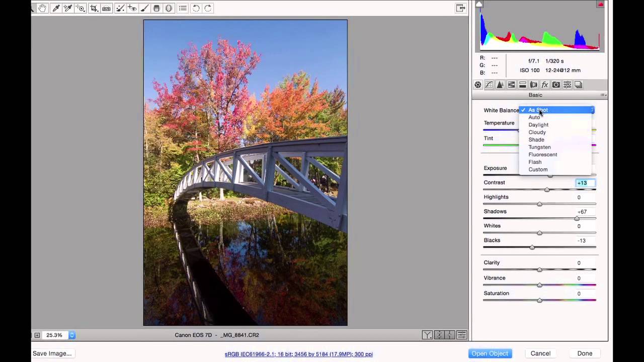This screenshot has width=644, height=362.
Task: Select the Adjustment Brush tool
Action: pyautogui.click(x=144, y=8)
